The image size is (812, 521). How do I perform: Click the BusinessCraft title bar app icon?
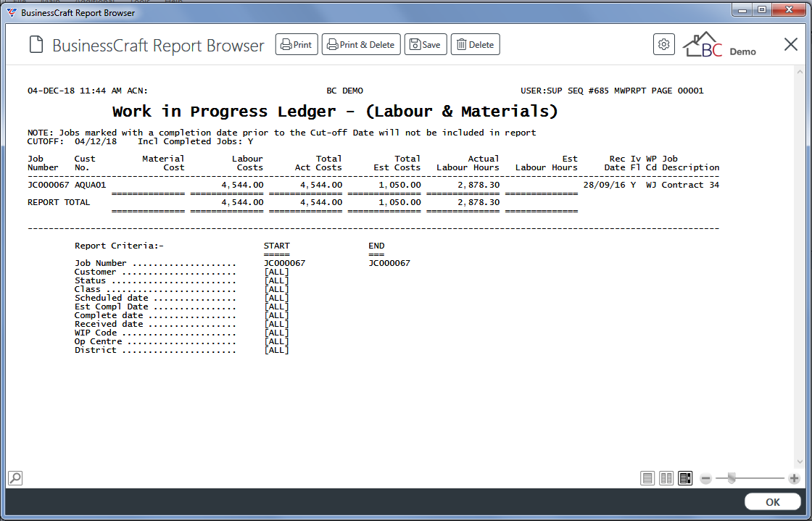[12, 13]
